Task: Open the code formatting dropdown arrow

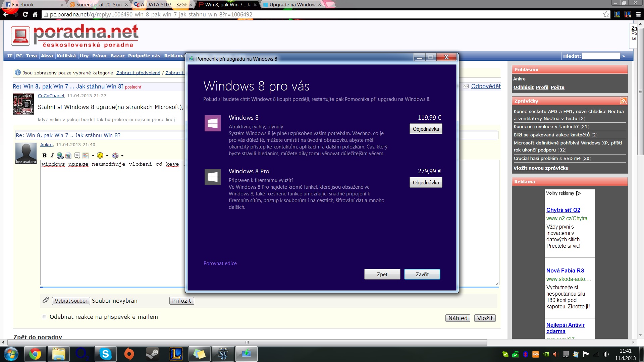Action: pos(93,156)
